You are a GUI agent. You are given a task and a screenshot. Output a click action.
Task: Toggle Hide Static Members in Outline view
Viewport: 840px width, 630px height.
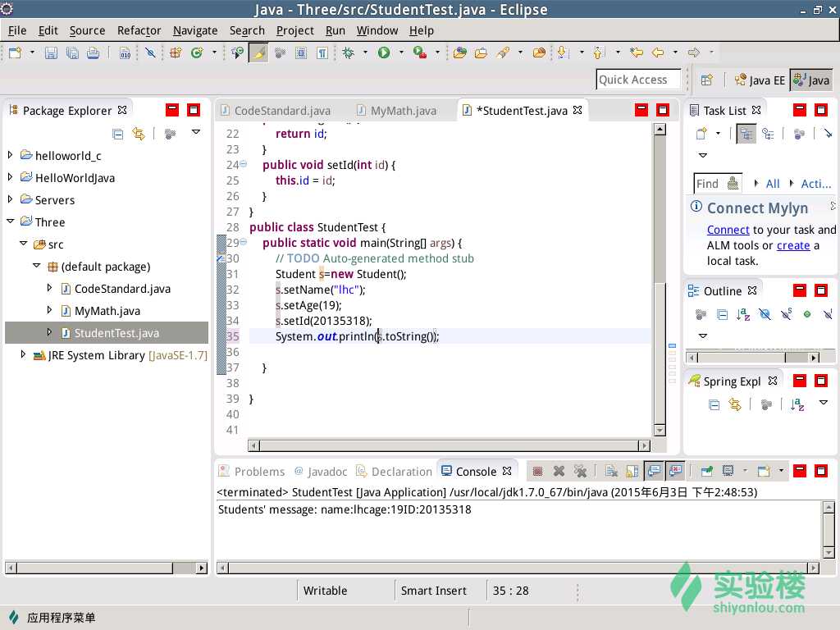pyautogui.click(x=786, y=314)
